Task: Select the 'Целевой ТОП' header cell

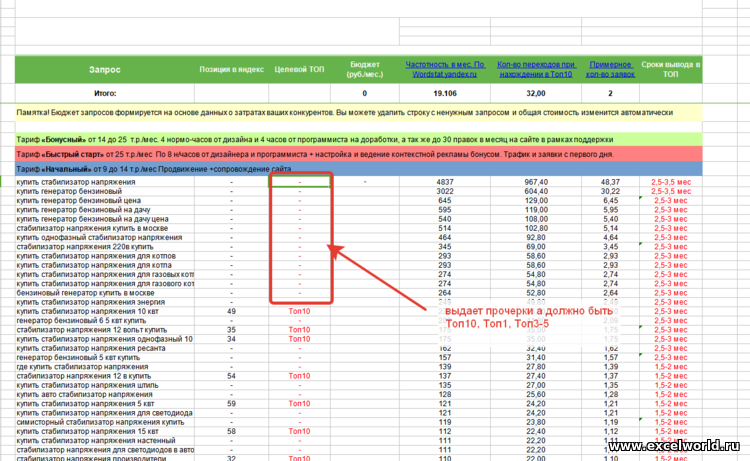Action: click(299, 69)
